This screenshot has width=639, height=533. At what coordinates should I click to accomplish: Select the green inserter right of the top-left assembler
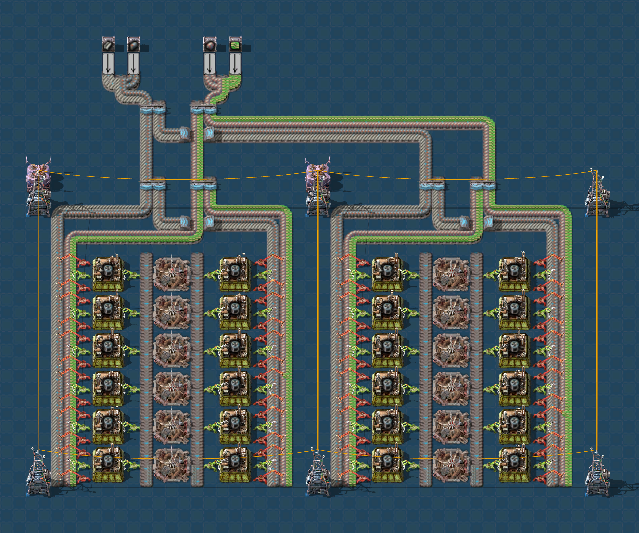(131, 274)
